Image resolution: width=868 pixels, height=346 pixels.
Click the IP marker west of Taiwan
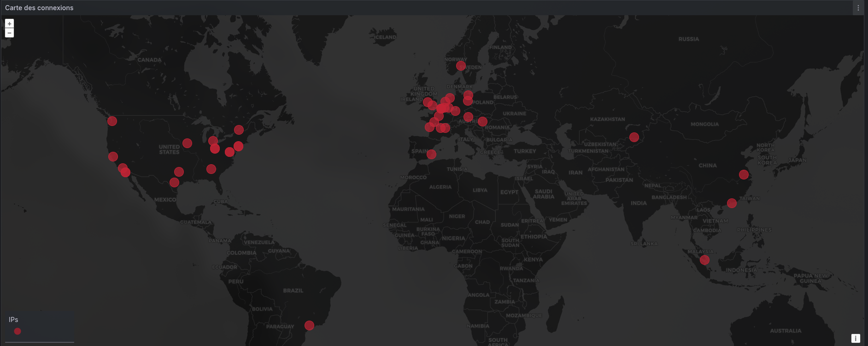[732, 203]
